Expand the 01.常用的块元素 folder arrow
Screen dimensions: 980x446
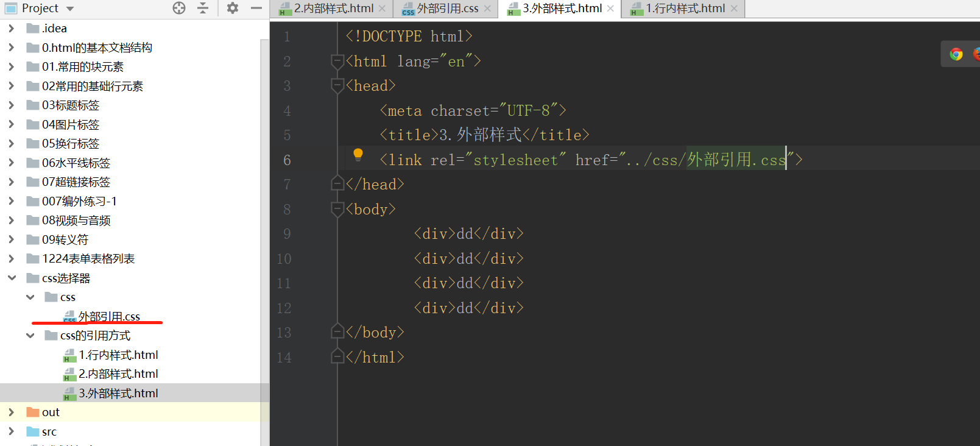12,66
